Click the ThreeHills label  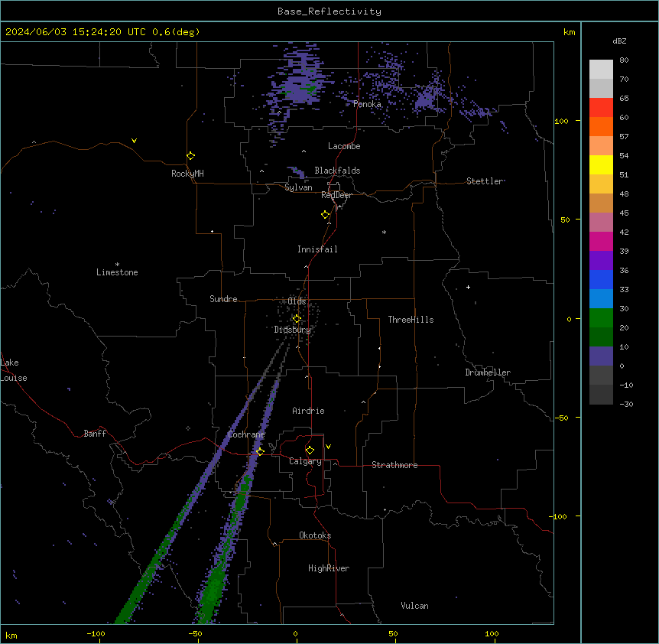click(x=411, y=320)
